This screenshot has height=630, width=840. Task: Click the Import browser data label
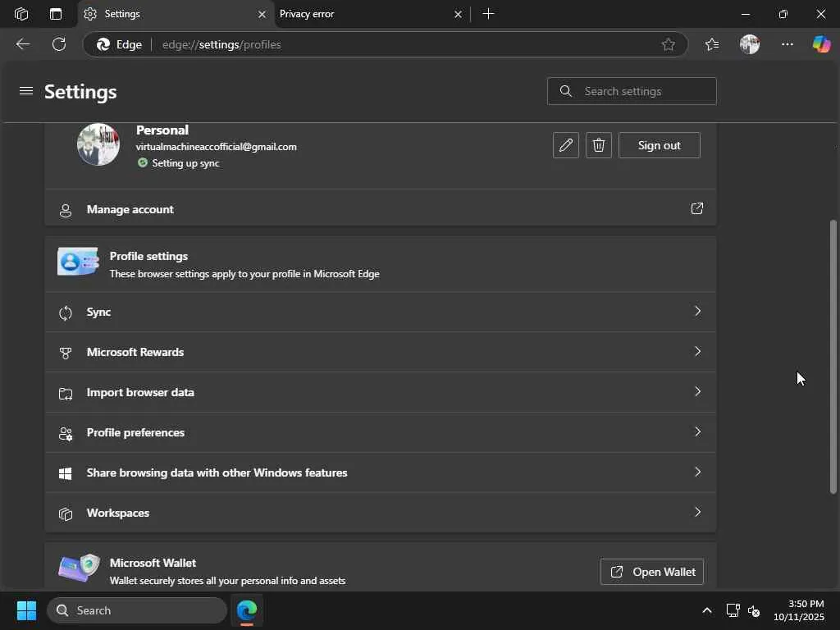[x=140, y=392]
